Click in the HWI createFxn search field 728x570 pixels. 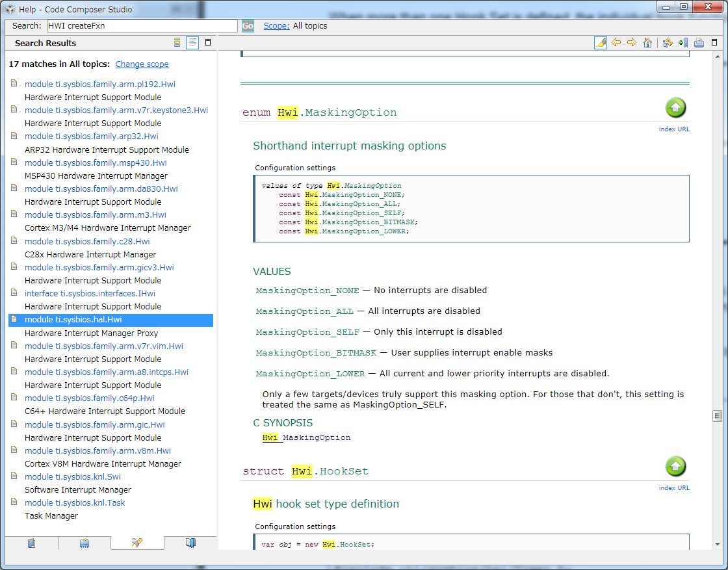click(x=142, y=26)
